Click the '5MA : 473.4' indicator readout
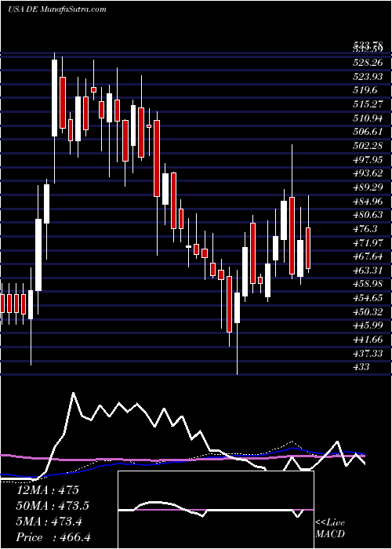Viewport: 392px width, 549px height. (49, 522)
